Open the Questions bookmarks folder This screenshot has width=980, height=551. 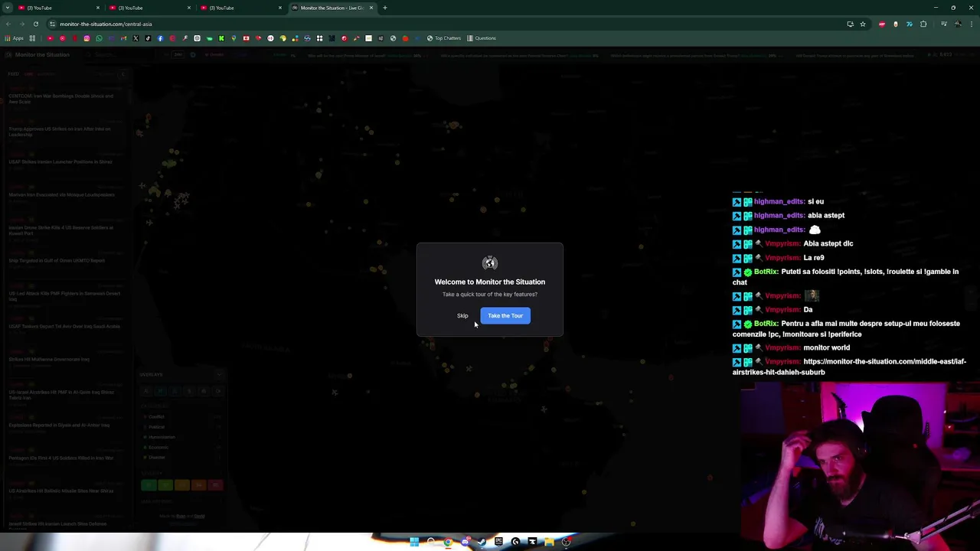(482, 38)
